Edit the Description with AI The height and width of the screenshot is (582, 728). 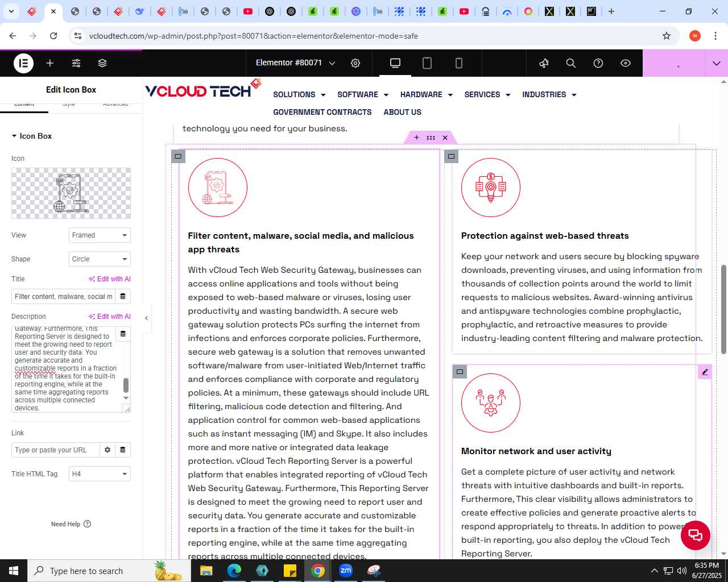point(110,317)
